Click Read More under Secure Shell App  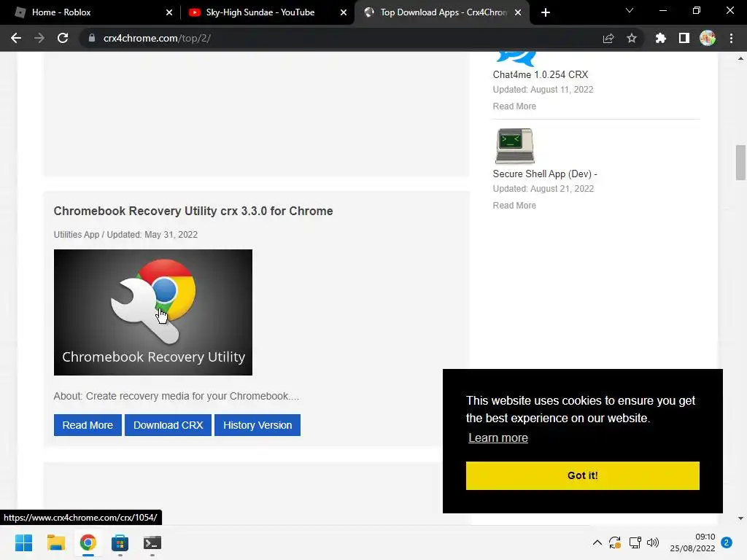point(514,205)
